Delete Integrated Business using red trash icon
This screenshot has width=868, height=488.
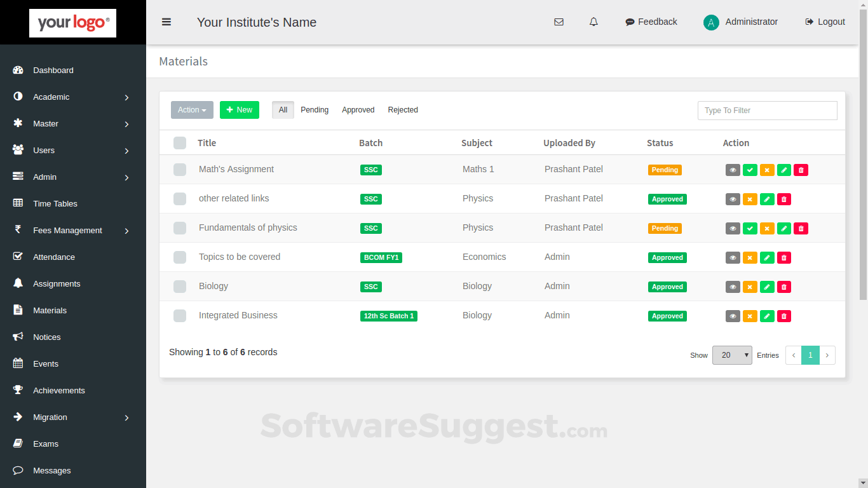pos(784,316)
